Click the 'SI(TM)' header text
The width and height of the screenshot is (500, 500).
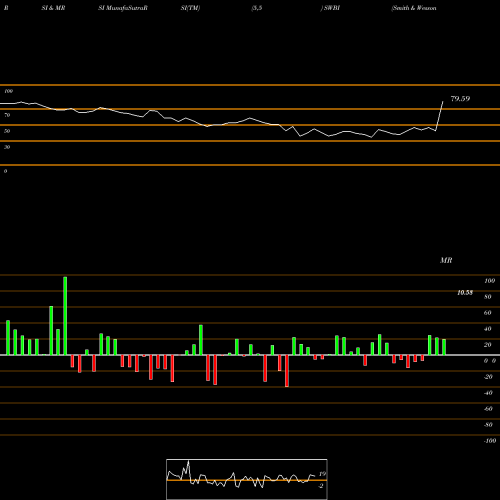[190, 8]
